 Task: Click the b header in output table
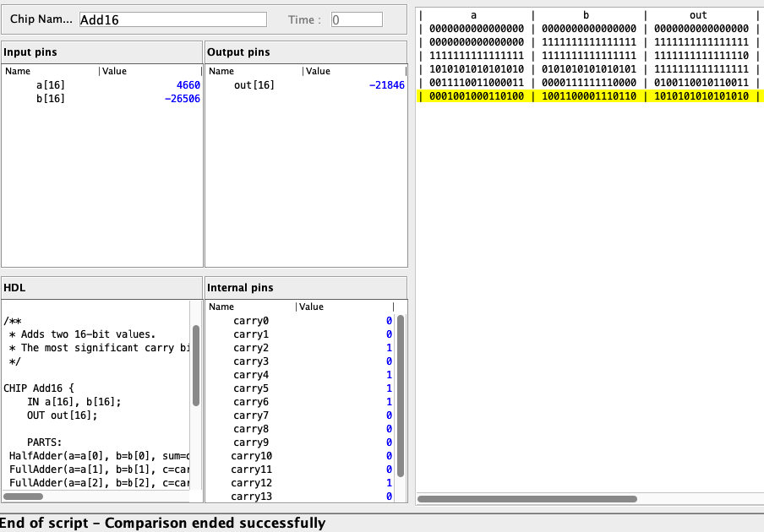pos(587,15)
